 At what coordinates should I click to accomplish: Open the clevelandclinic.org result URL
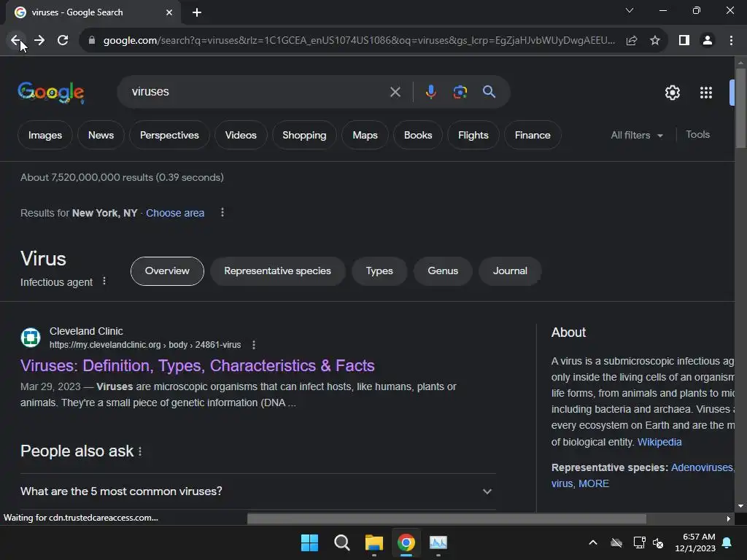point(145,345)
